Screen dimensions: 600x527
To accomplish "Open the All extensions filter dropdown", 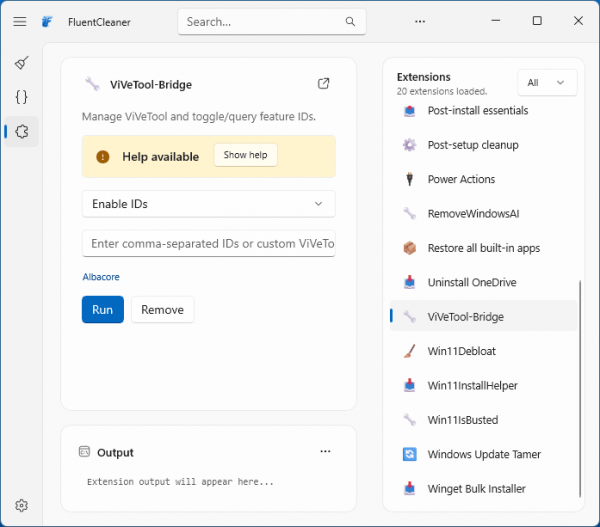I will coord(547,83).
